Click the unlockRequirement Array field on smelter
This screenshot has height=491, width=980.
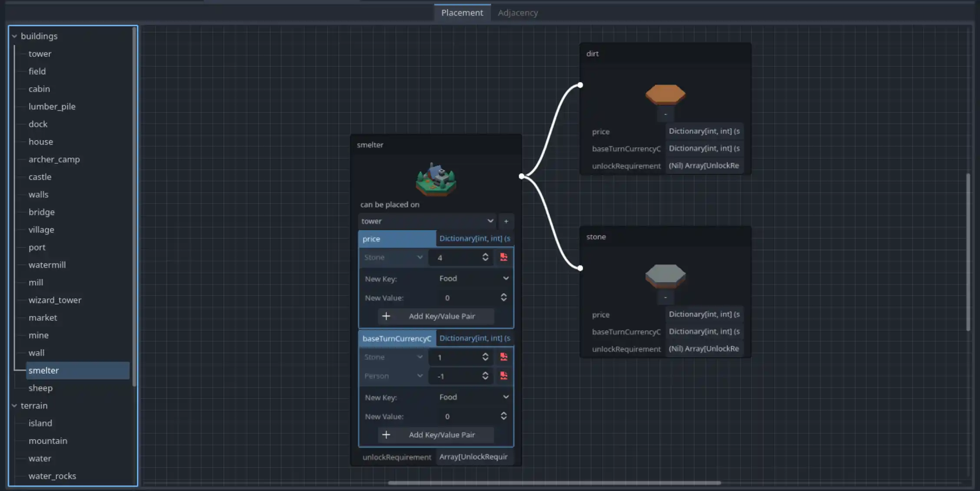point(473,457)
